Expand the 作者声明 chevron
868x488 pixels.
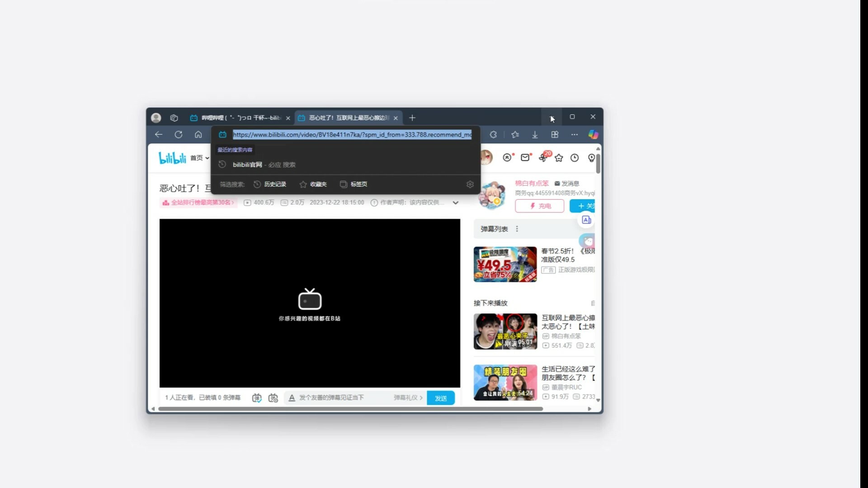tap(456, 203)
